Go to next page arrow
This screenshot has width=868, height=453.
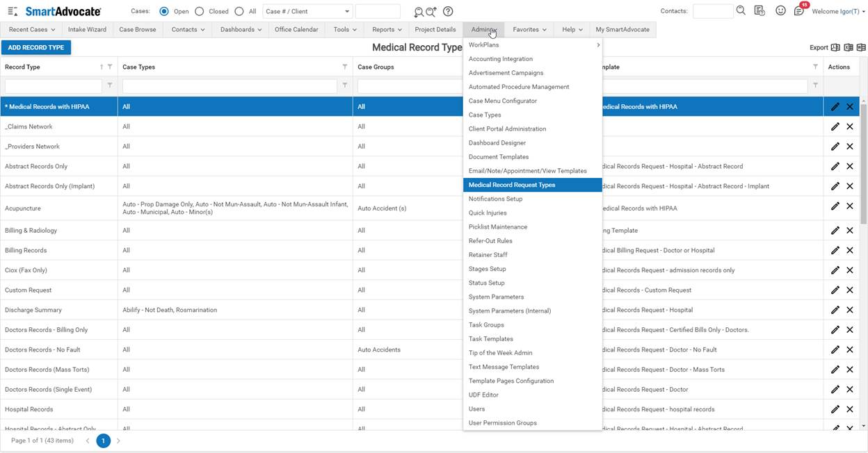(x=118, y=440)
